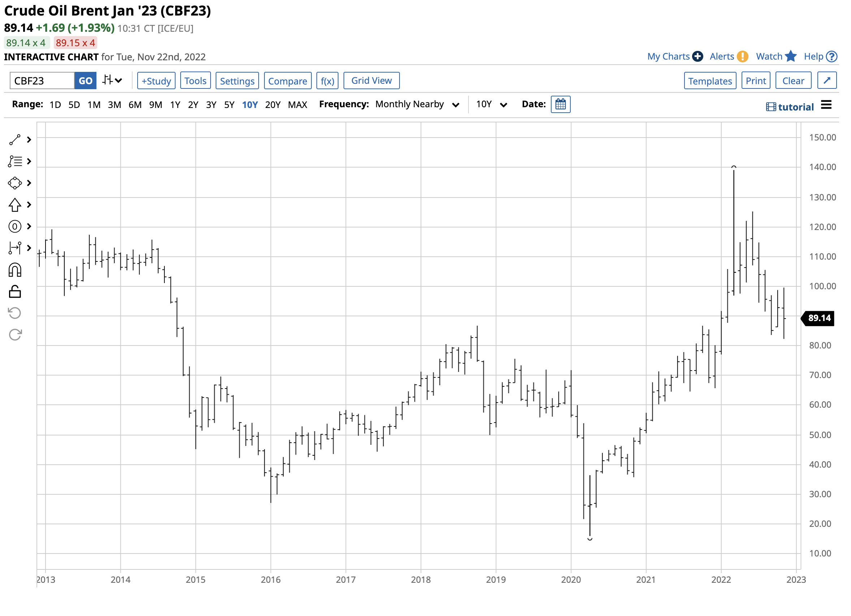
Task: Select the 9M range
Action: pos(156,105)
